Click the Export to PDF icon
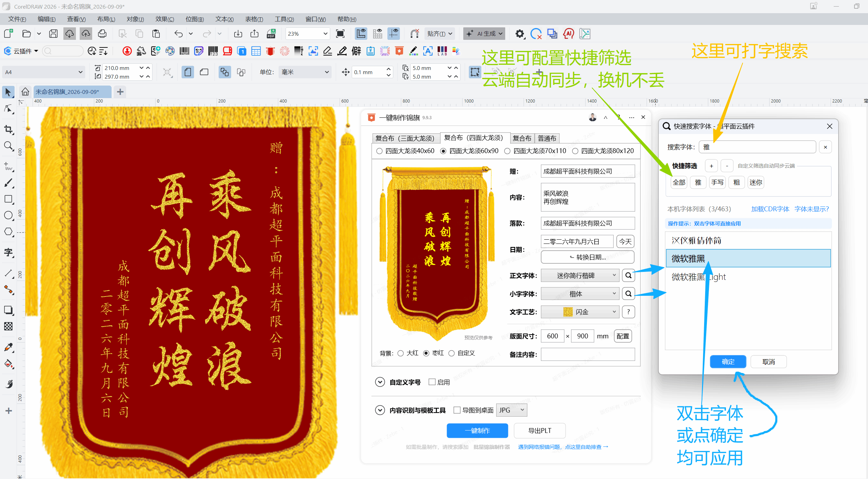Viewport: 868px width, 479px height. pyautogui.click(x=271, y=34)
